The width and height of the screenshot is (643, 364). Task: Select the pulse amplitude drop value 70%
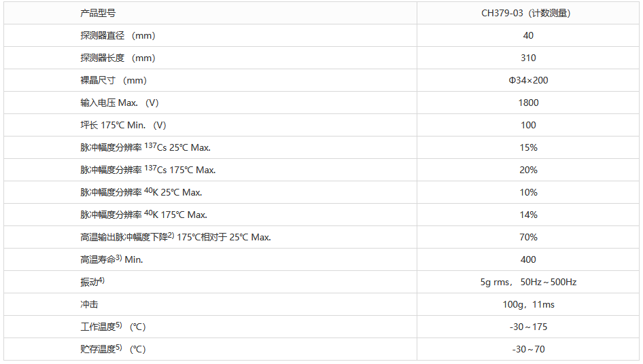[528, 237]
